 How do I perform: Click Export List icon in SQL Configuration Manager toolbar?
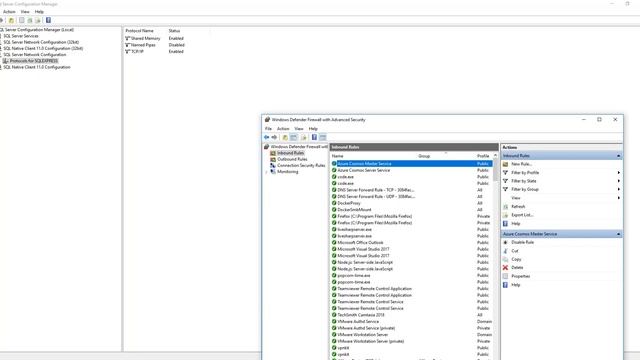pos(38,20)
